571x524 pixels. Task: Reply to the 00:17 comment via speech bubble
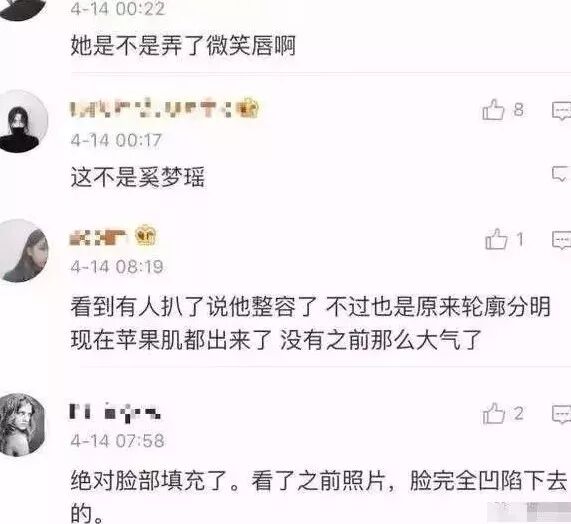[x=562, y=111]
